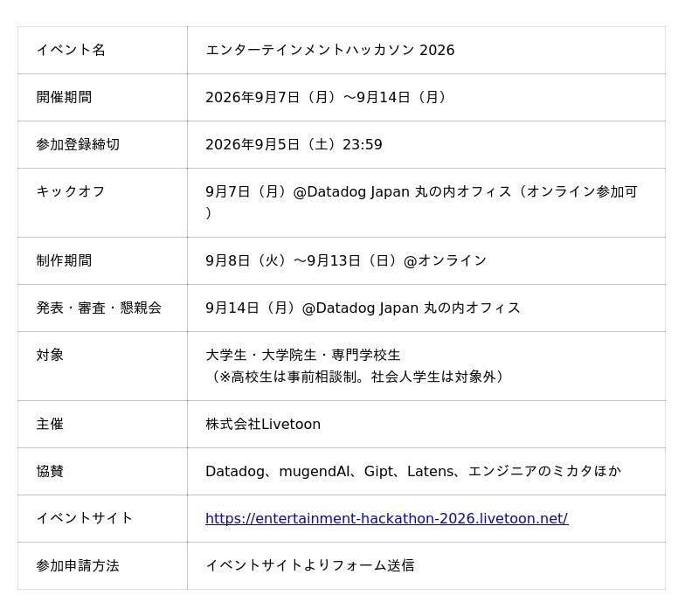Select the 9月8日〜9月13日 @オンライン text
Image resolution: width=699 pixels, height=616 pixels.
tap(346, 260)
